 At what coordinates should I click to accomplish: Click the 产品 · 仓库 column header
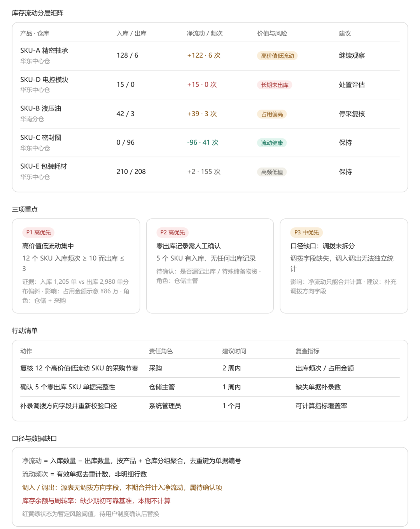coord(35,33)
